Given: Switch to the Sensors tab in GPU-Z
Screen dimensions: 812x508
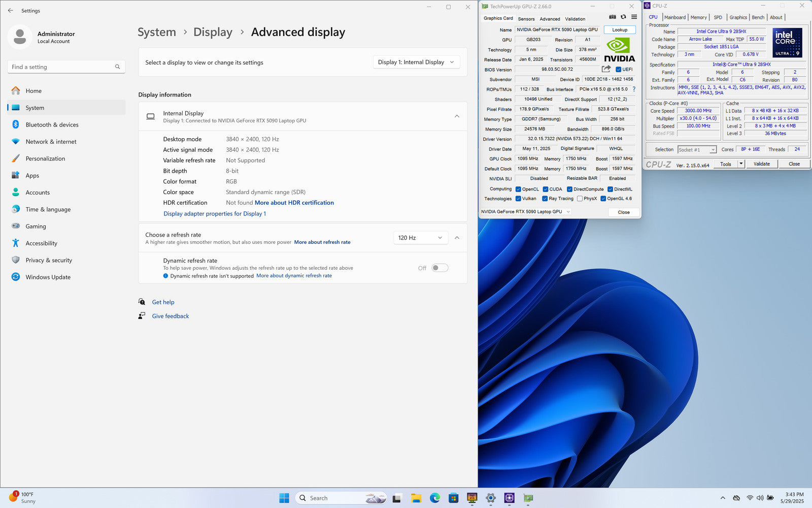Looking at the screenshot, I should (x=526, y=19).
